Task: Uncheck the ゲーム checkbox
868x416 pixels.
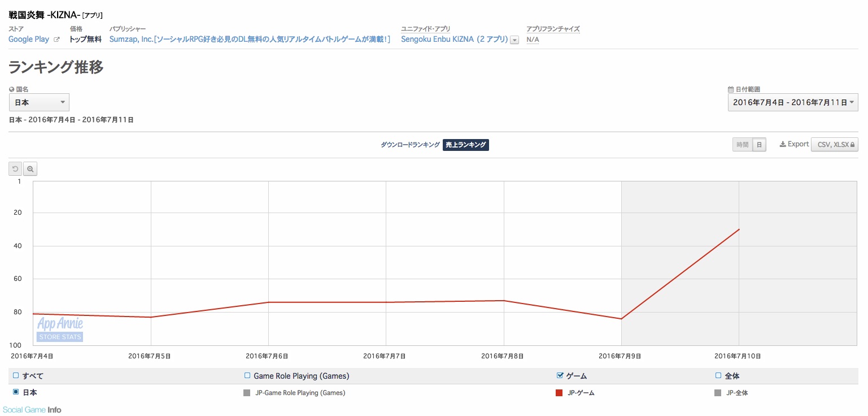Action: click(x=560, y=375)
